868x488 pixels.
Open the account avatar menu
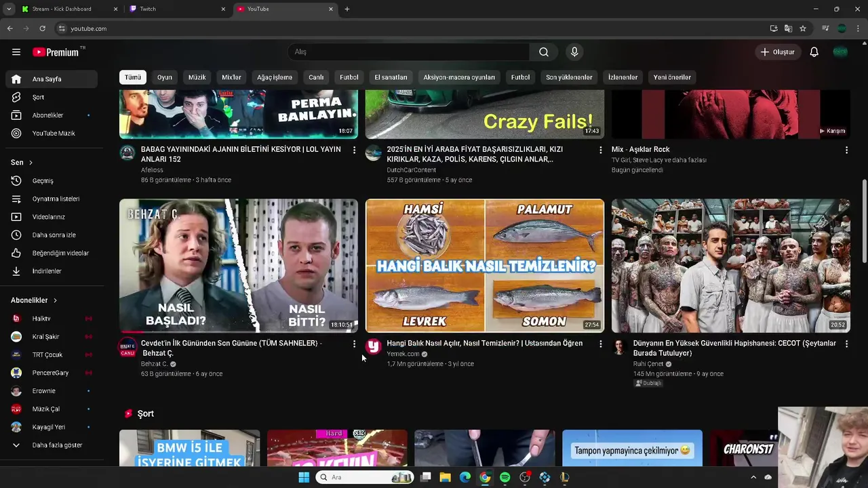click(840, 52)
